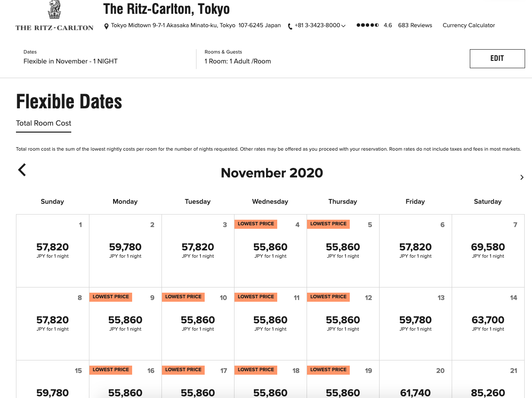The height and width of the screenshot is (398, 532).
Task: Click the Sunday column header
Action: 52,202
